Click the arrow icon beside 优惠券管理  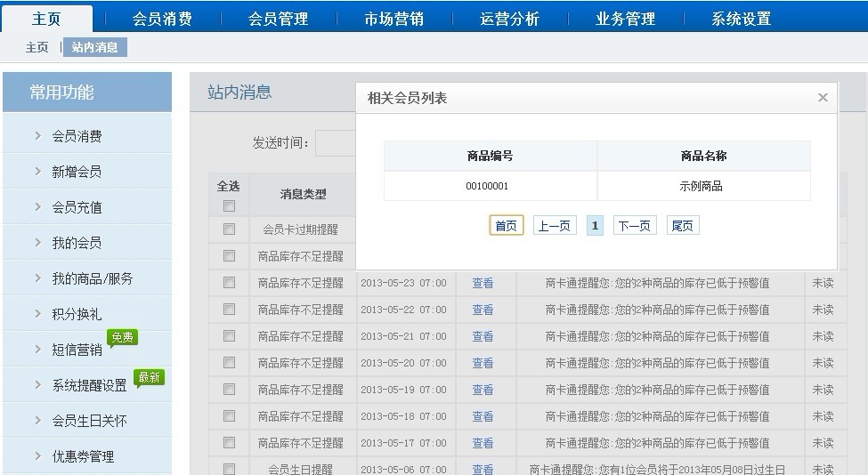point(37,456)
